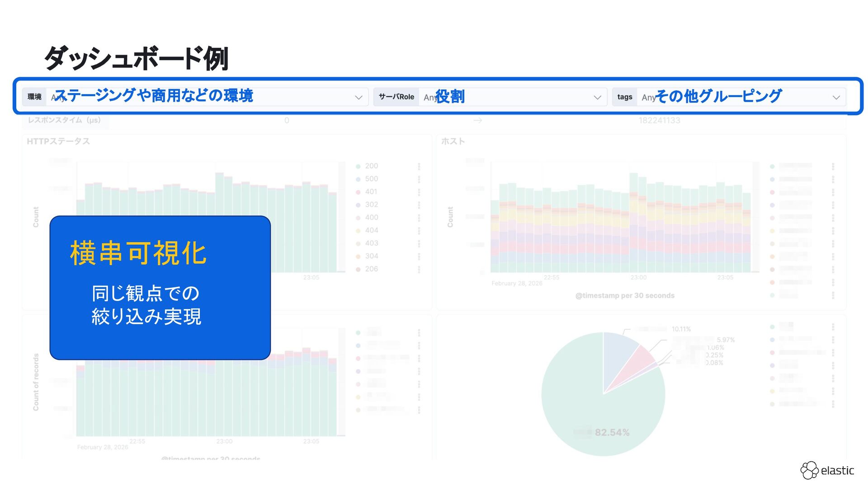868x488 pixels.
Task: Open options icon for legend 401
Action: (419, 192)
